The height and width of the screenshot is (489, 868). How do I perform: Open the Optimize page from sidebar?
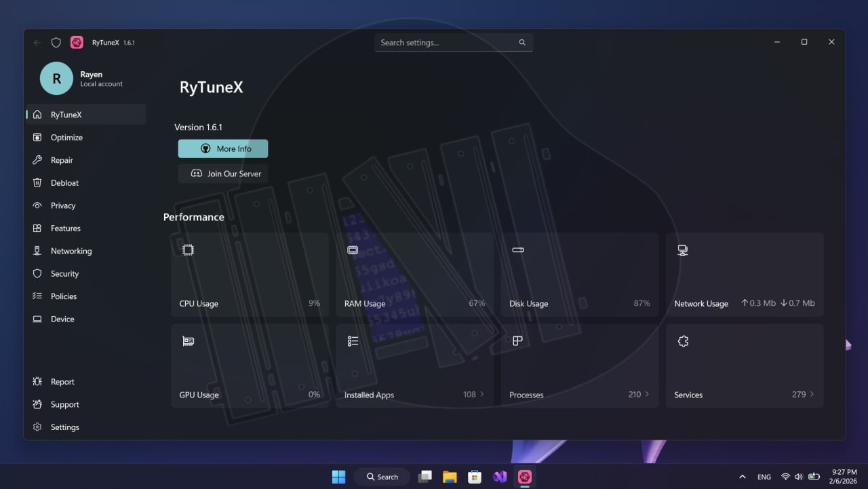[66, 138]
